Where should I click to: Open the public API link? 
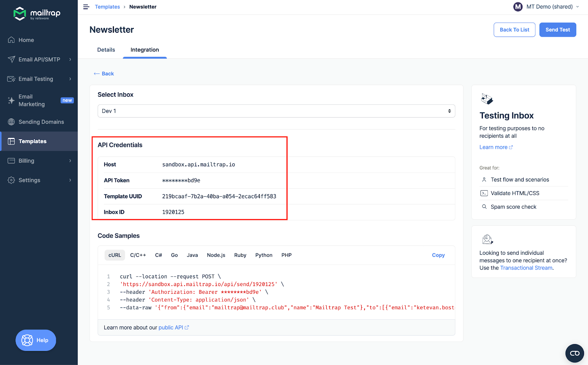pyautogui.click(x=171, y=327)
